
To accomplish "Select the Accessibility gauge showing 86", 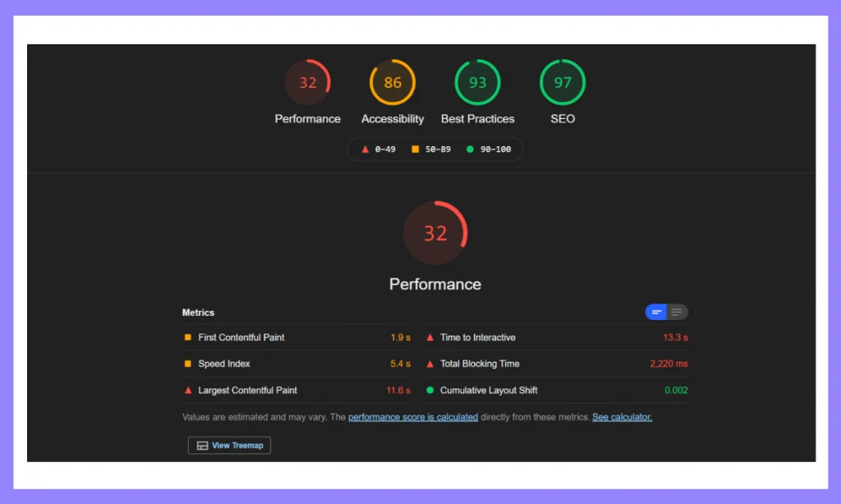I will (x=393, y=82).
